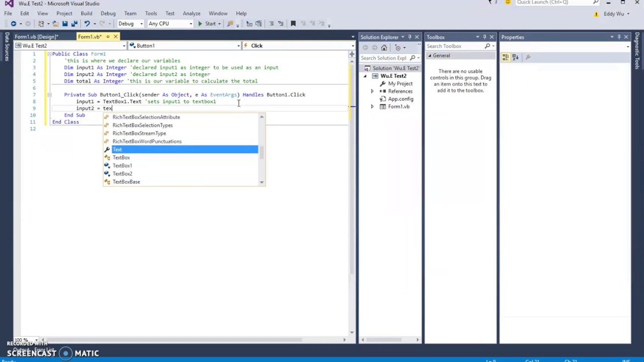Select My Project in Solution Explorer
644x362 pixels.
coord(400,84)
